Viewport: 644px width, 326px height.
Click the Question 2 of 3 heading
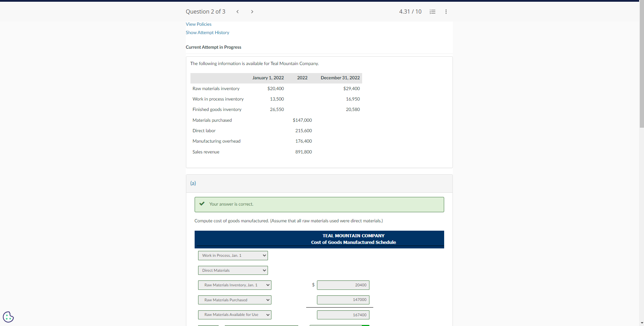205,11
